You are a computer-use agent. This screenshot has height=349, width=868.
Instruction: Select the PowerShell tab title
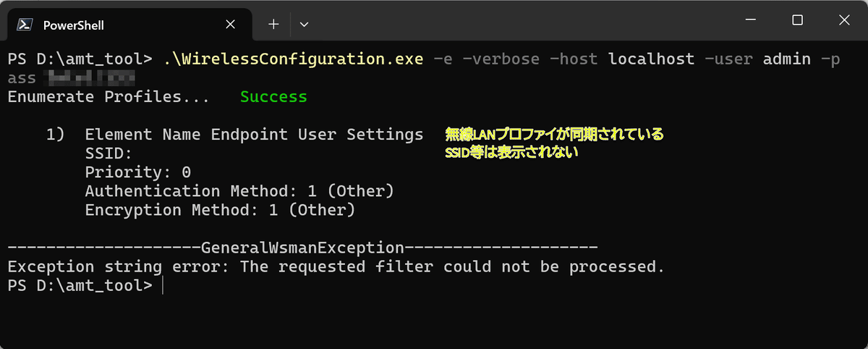point(74,25)
